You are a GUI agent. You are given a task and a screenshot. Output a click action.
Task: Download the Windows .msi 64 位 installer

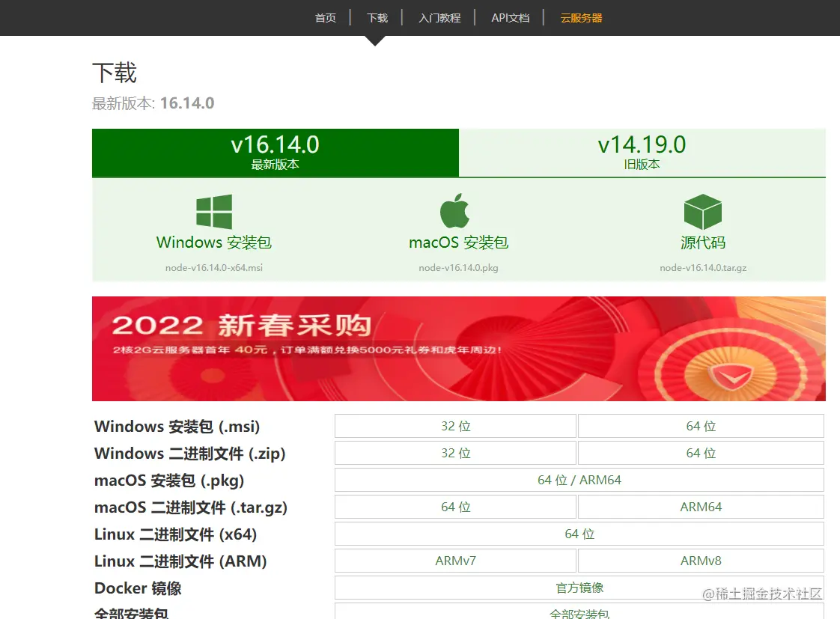[x=701, y=426]
